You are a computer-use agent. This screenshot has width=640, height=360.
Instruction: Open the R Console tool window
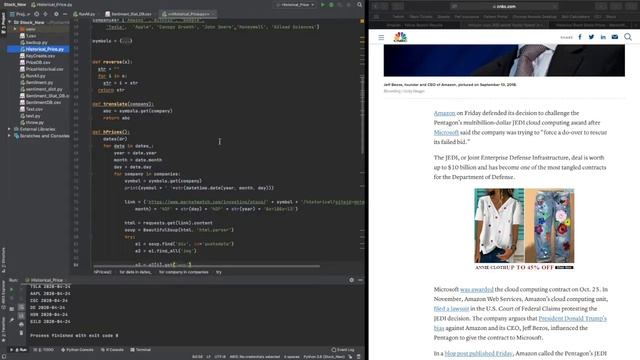coord(112,350)
